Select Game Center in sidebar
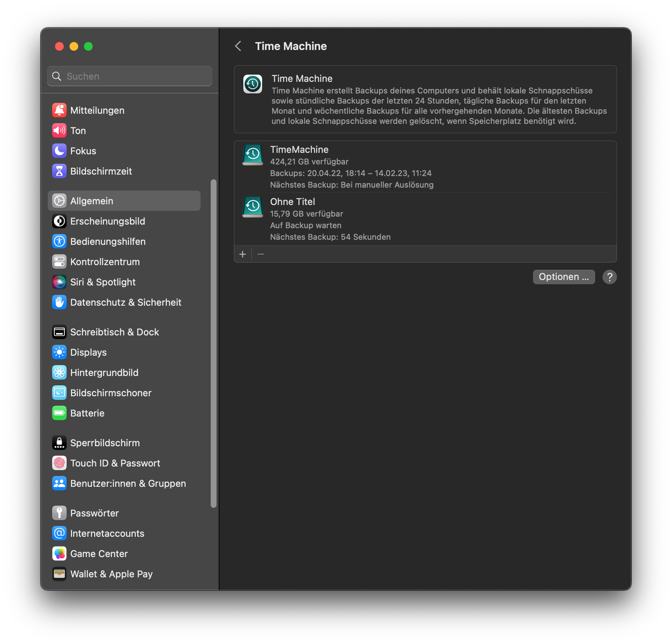Screen dimensions: 672x644 coord(124,554)
